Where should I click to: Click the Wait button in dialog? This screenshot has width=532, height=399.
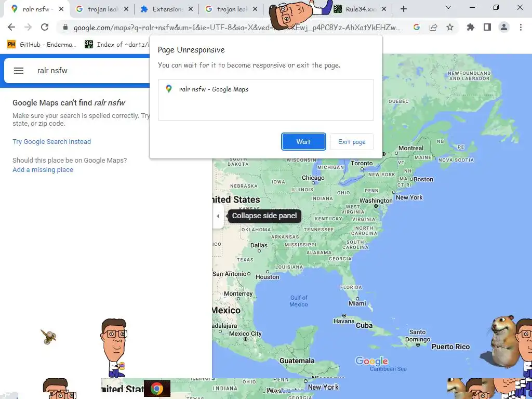point(303,141)
